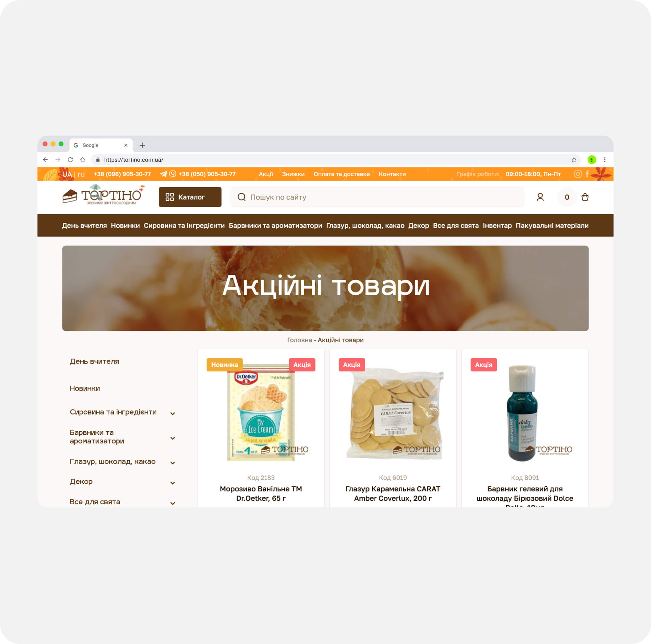Image resolution: width=651 pixels, height=644 pixels.
Task: Reload the page in browser
Action: pyautogui.click(x=70, y=160)
